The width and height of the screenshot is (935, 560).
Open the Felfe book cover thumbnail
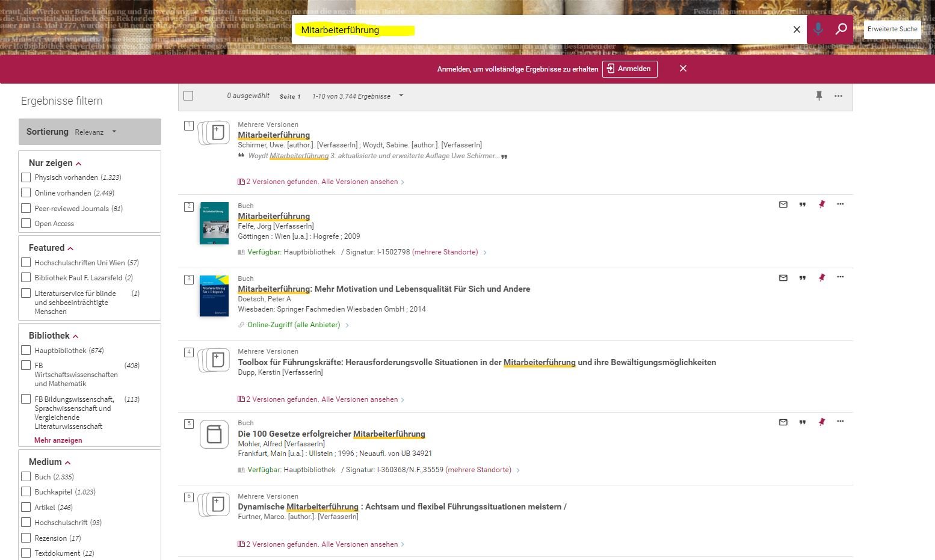tap(214, 223)
